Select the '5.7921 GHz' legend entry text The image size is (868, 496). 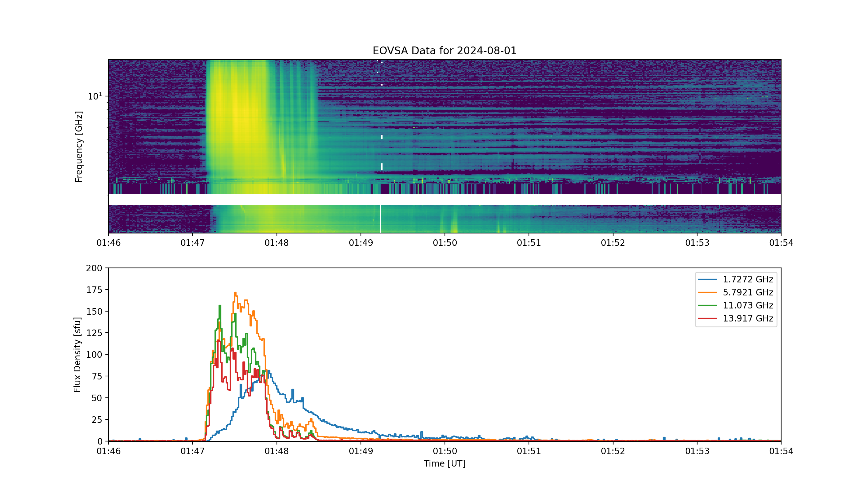[x=748, y=292]
